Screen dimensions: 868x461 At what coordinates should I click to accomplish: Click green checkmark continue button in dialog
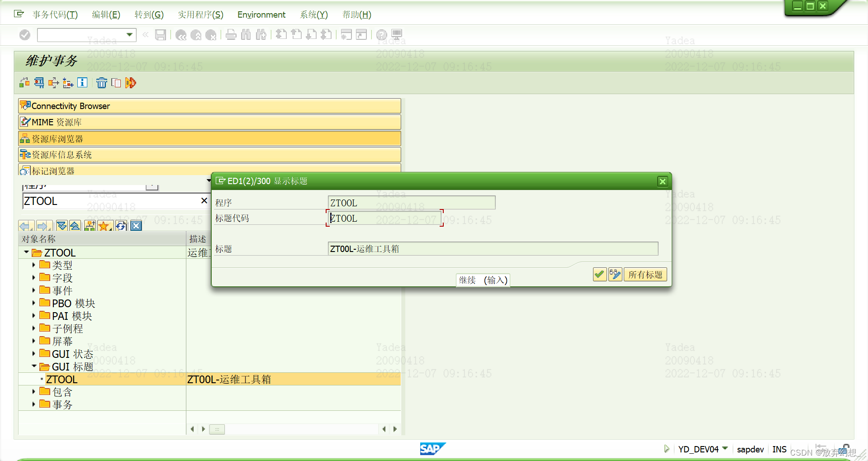(600, 275)
